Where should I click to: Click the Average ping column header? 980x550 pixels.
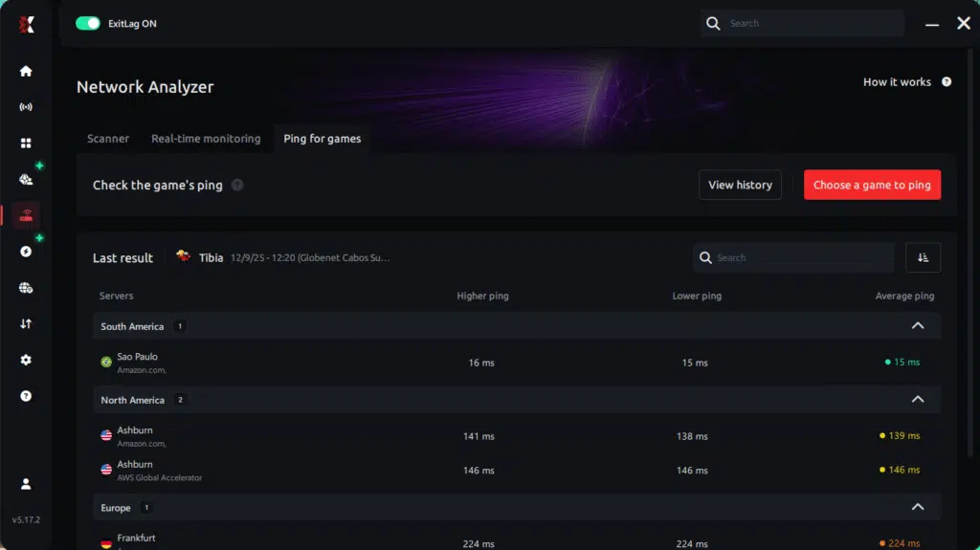coord(904,296)
